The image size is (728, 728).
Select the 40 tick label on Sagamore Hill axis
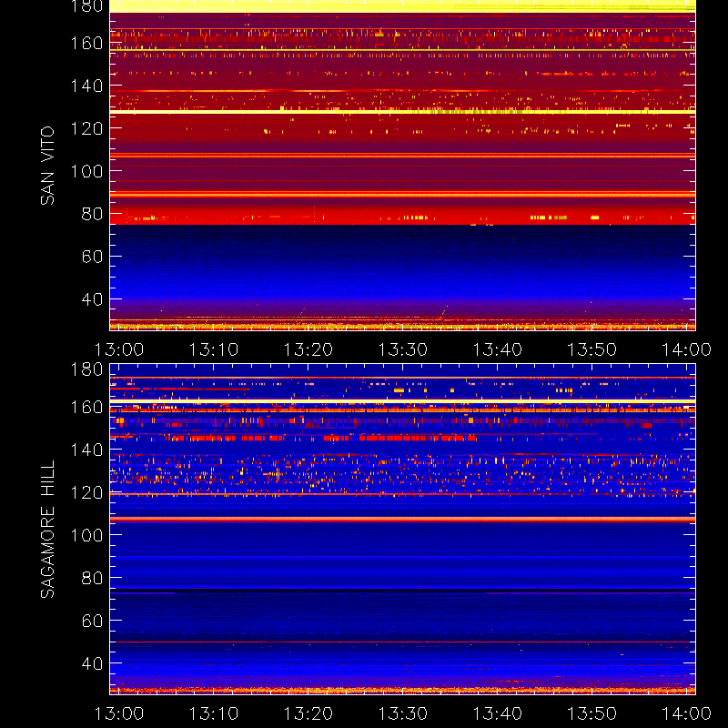click(92, 663)
